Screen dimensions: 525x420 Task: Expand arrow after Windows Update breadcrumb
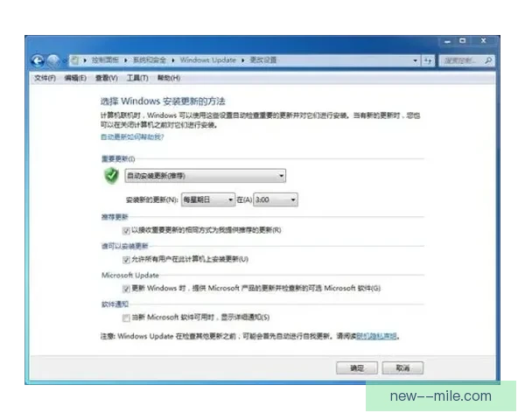point(242,60)
